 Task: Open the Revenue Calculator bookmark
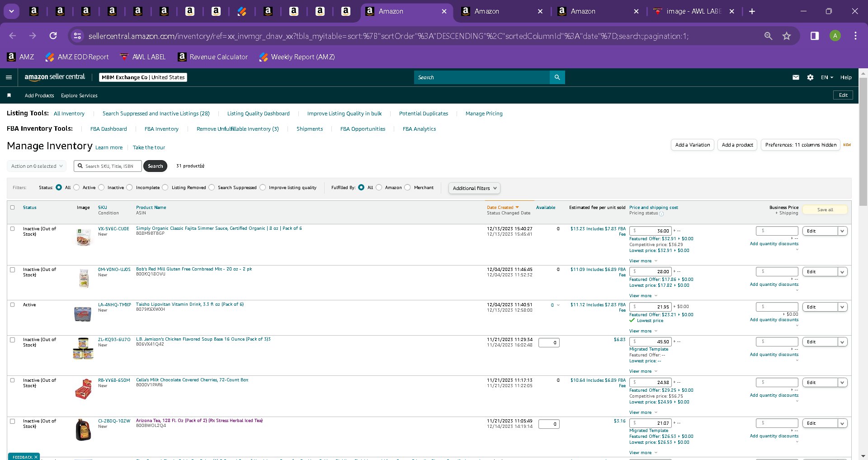click(x=213, y=57)
